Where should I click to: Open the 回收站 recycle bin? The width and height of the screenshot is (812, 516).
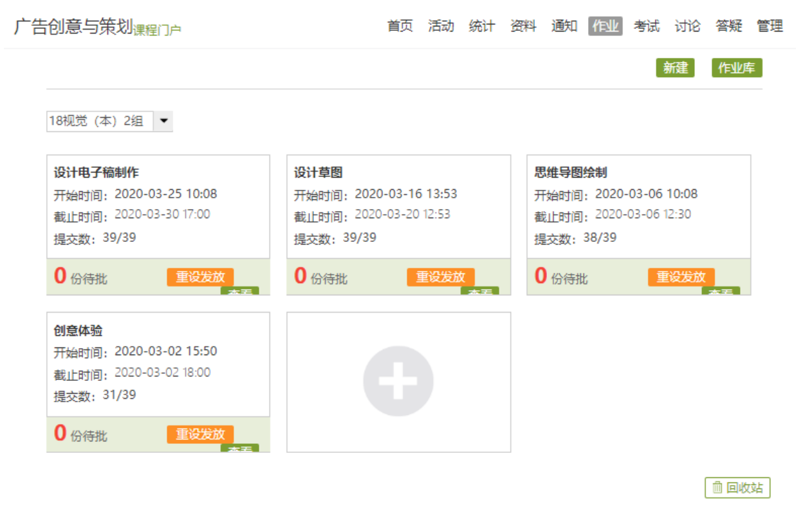[x=737, y=488]
